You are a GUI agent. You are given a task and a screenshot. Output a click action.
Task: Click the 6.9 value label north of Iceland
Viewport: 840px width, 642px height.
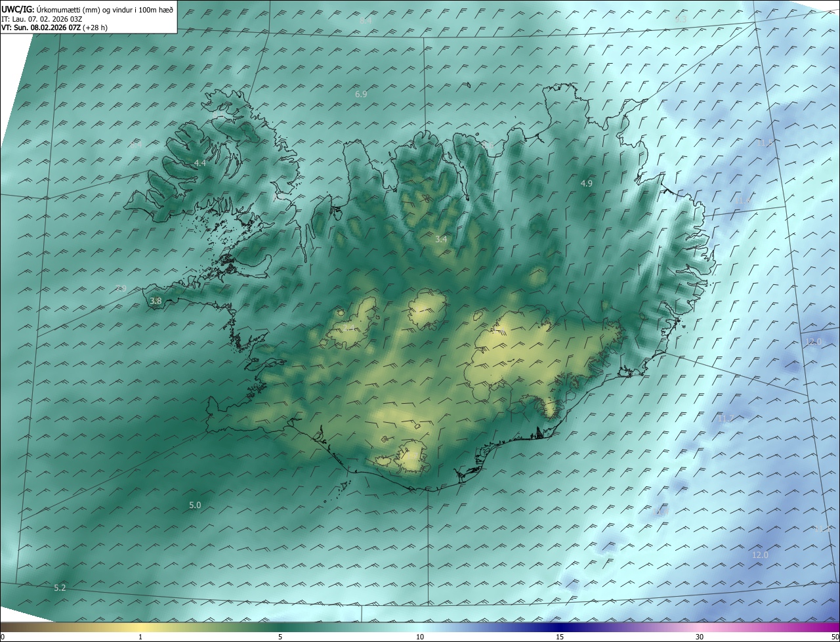tap(361, 95)
